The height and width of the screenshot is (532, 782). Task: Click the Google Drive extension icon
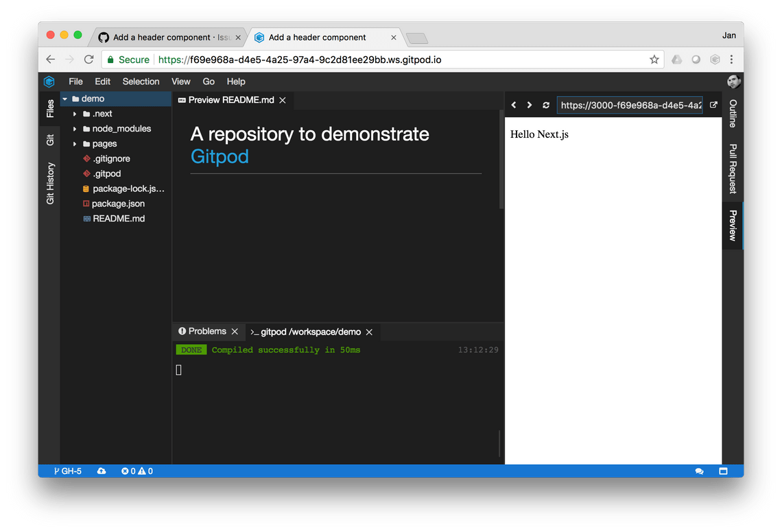[x=677, y=60]
